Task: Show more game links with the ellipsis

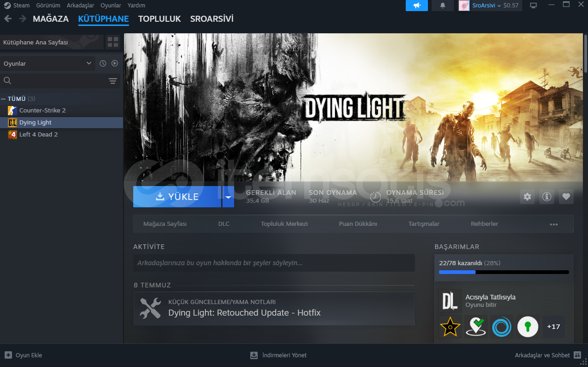Action: [554, 224]
